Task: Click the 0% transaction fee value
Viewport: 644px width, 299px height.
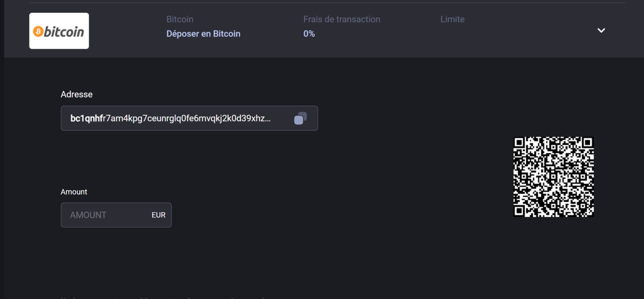Action: click(309, 34)
